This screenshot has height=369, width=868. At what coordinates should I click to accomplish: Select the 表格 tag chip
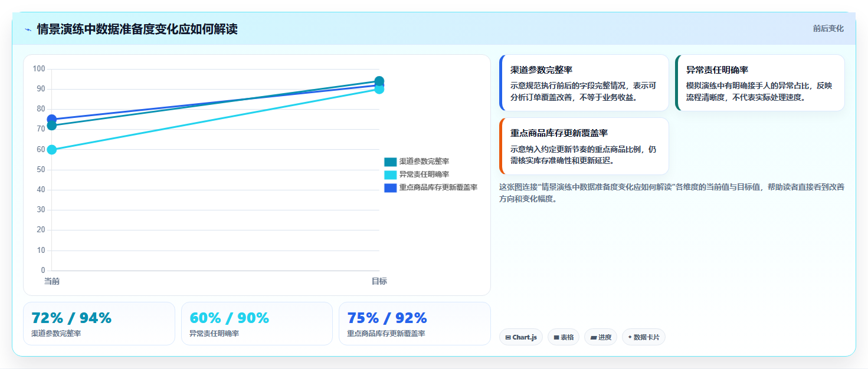[564, 337]
